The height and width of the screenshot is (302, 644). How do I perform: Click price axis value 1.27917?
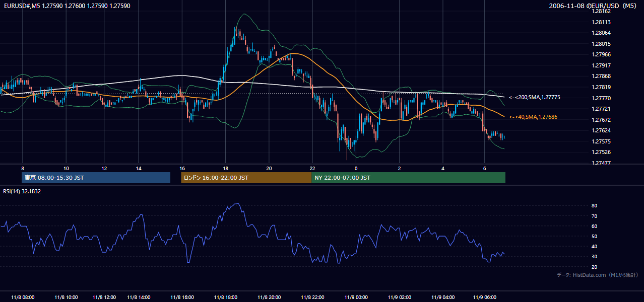click(x=601, y=65)
